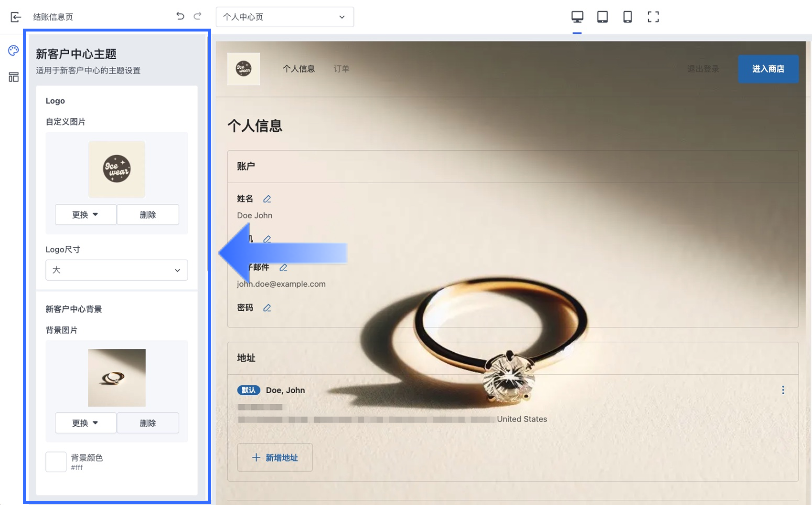Open the layout sections sidebar icon
The image size is (812, 505).
point(13,77)
